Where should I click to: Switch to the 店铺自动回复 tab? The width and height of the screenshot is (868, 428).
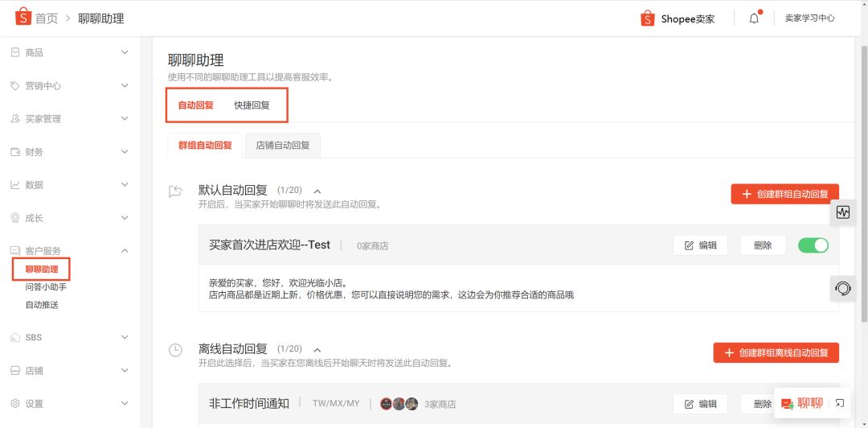pyautogui.click(x=283, y=146)
